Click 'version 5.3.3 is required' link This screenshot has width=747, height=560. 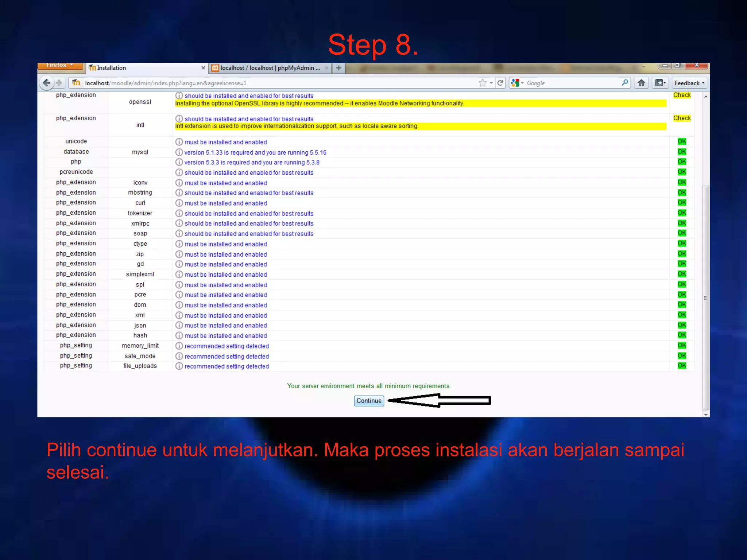tap(252, 162)
